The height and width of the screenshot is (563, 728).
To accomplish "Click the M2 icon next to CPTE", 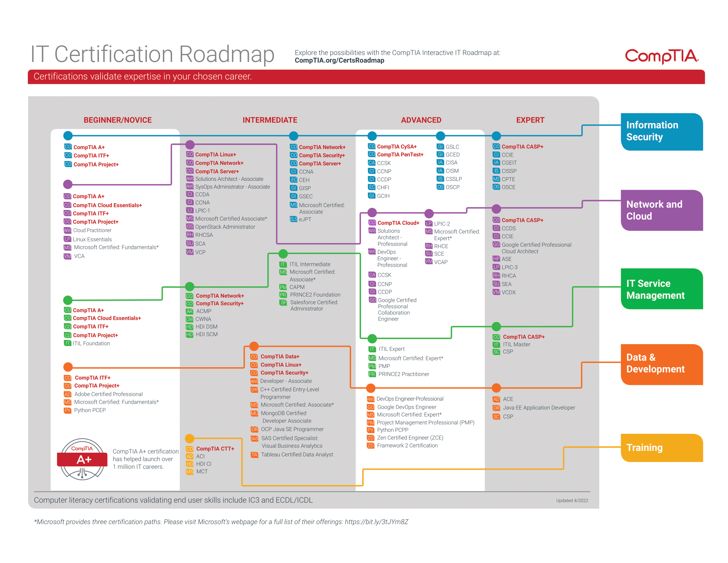I will tap(496, 179).
